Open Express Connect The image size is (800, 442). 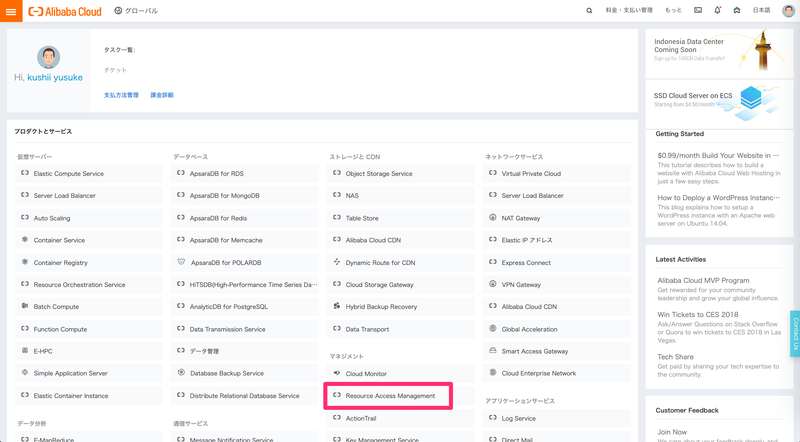(x=557, y=262)
